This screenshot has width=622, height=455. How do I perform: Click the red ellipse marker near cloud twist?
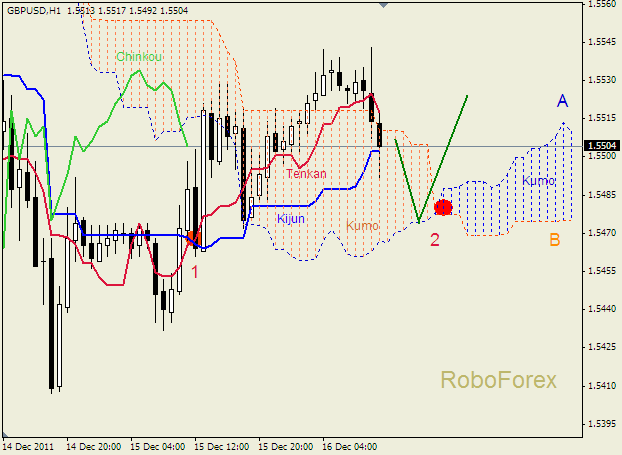(443, 207)
